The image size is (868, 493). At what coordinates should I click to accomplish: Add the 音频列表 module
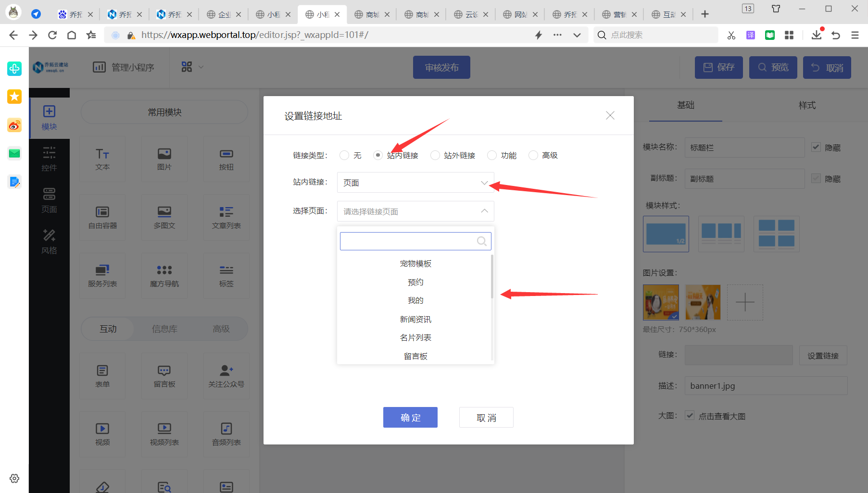(226, 434)
